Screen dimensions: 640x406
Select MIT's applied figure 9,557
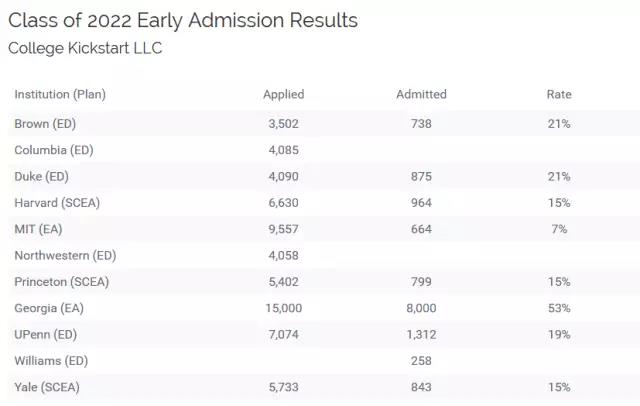pyautogui.click(x=283, y=229)
